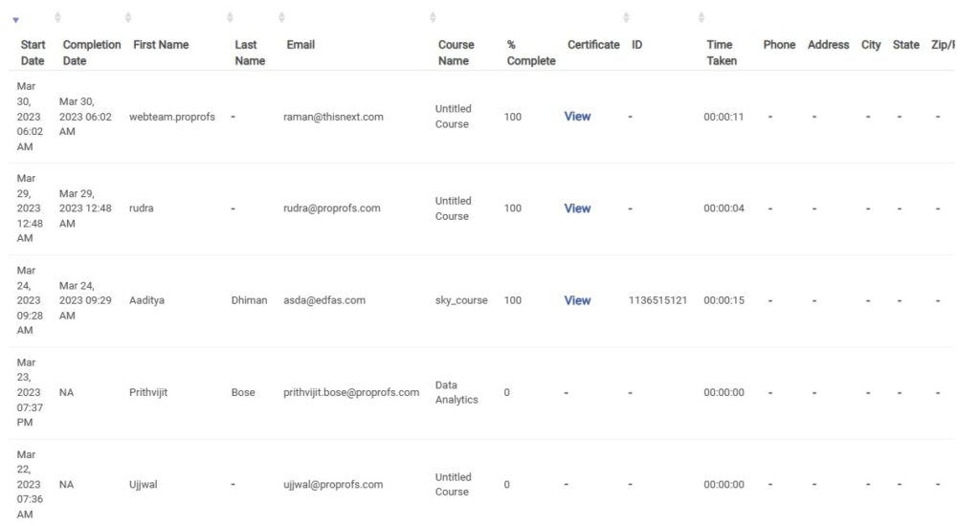Viewport: 980px width, 526px height.
Task: Click the Data Analytics course name
Action: [457, 392]
